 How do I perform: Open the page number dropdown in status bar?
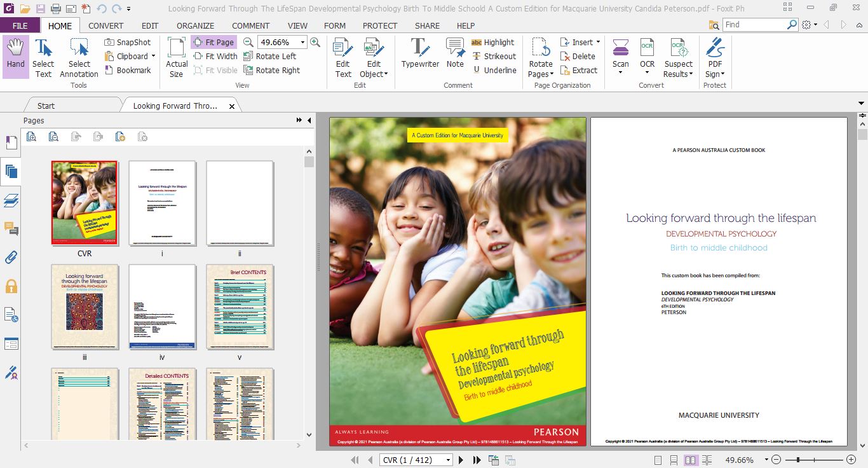(x=448, y=460)
